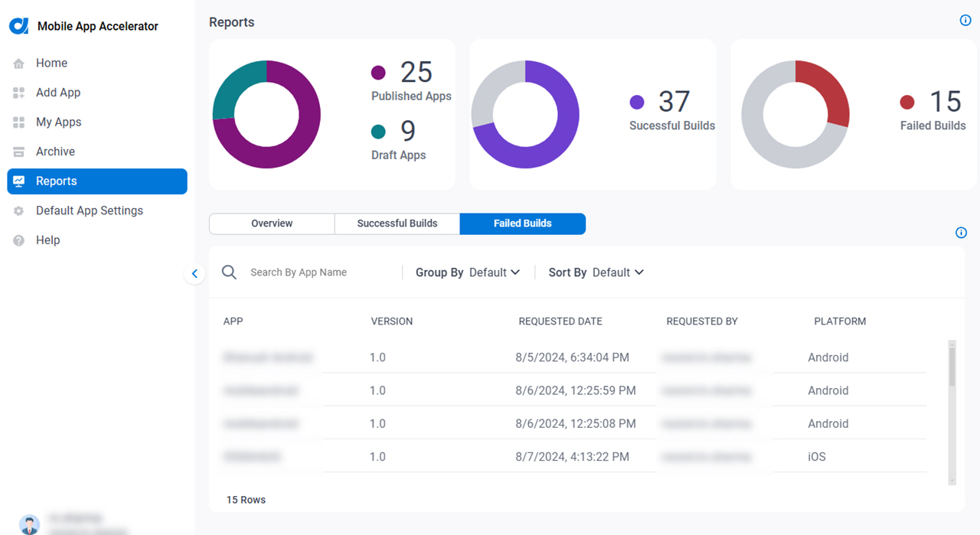Click the user avatar at bottom left
This screenshot has width=980, height=535.
coord(29,524)
